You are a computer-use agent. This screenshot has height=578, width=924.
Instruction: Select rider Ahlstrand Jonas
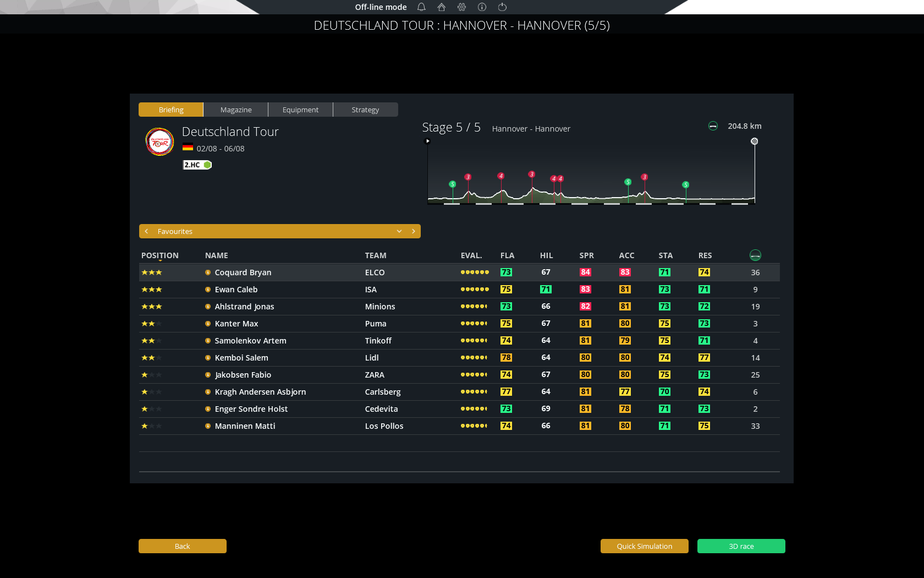(x=244, y=307)
